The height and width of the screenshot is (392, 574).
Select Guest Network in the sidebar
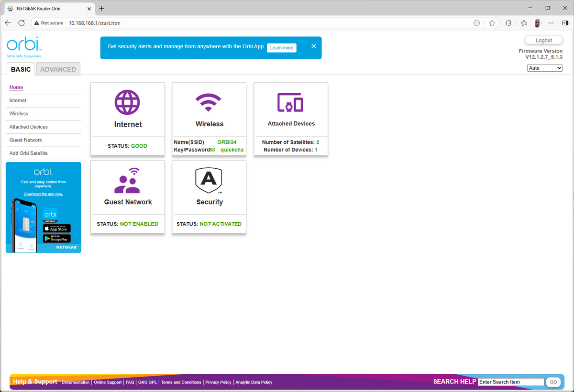(x=25, y=140)
